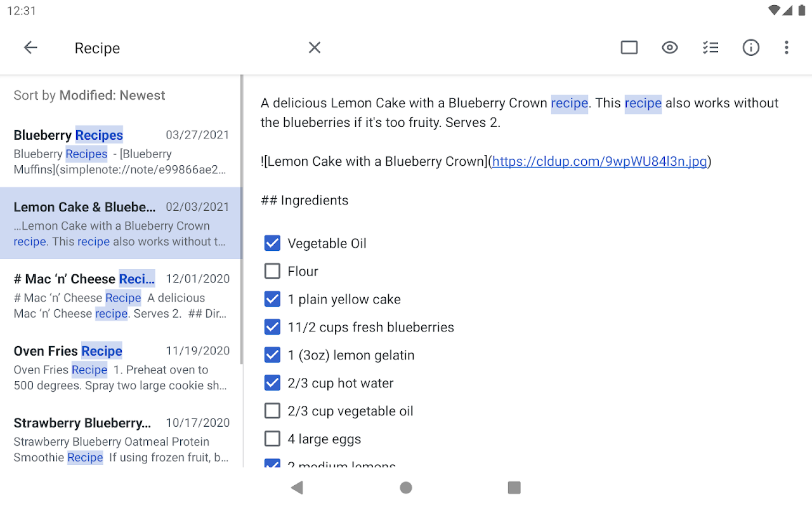Select the 'Lemon Cake & Bluebe…' note
The height and width of the screenshot is (508, 812).
121,224
